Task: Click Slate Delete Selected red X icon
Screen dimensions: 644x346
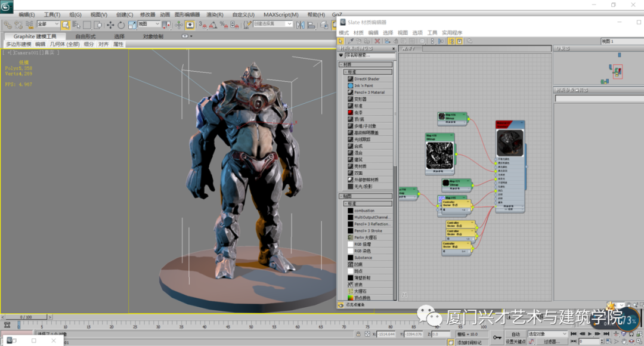Action: click(377, 41)
